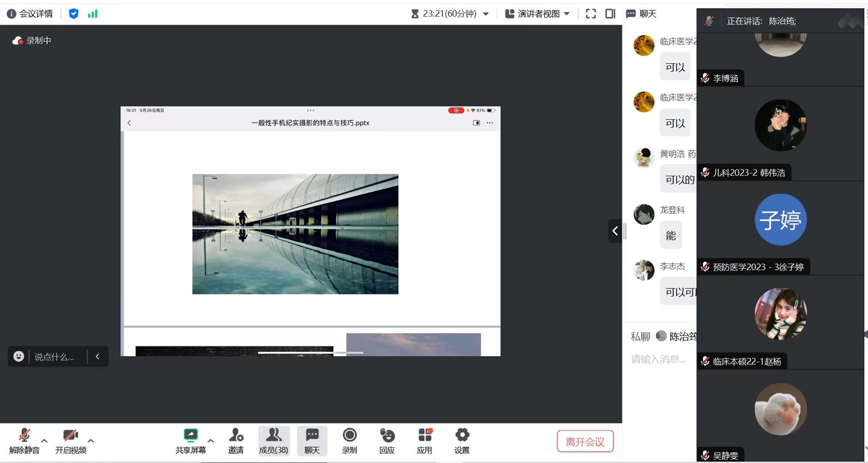Click the pptx file title text
This screenshot has width=868, height=463.
310,123
